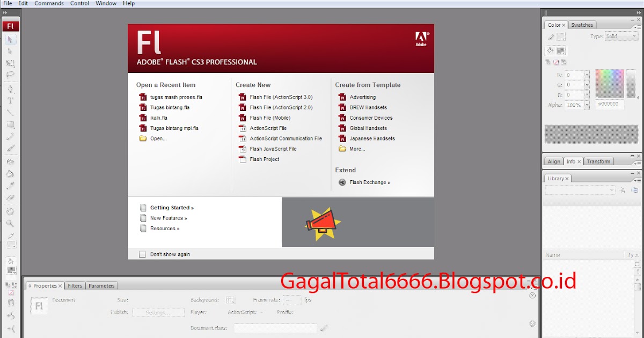Click the Properties panel help icon
The width and height of the screenshot is (644, 338).
point(532,295)
